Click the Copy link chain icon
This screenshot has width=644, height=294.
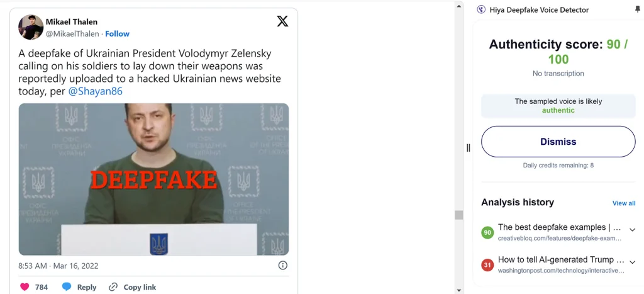coord(113,287)
